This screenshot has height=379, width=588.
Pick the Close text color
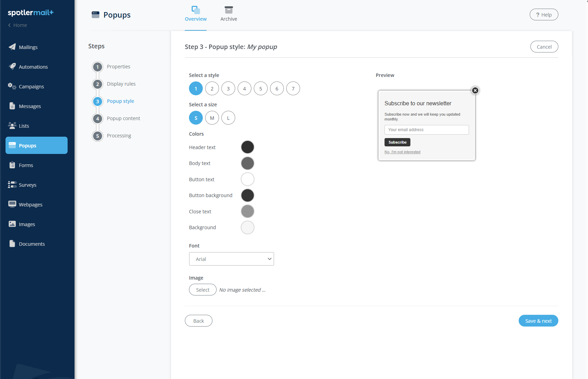(x=248, y=211)
